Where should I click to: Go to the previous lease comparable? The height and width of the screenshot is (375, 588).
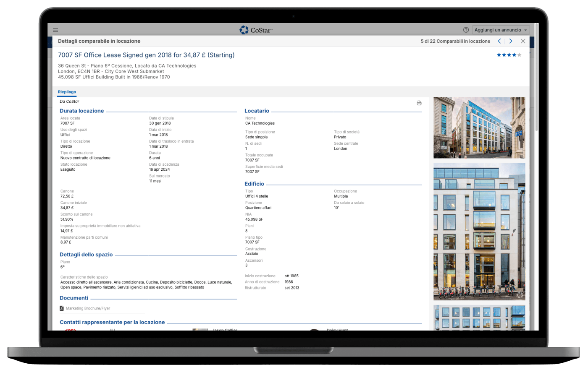point(499,41)
